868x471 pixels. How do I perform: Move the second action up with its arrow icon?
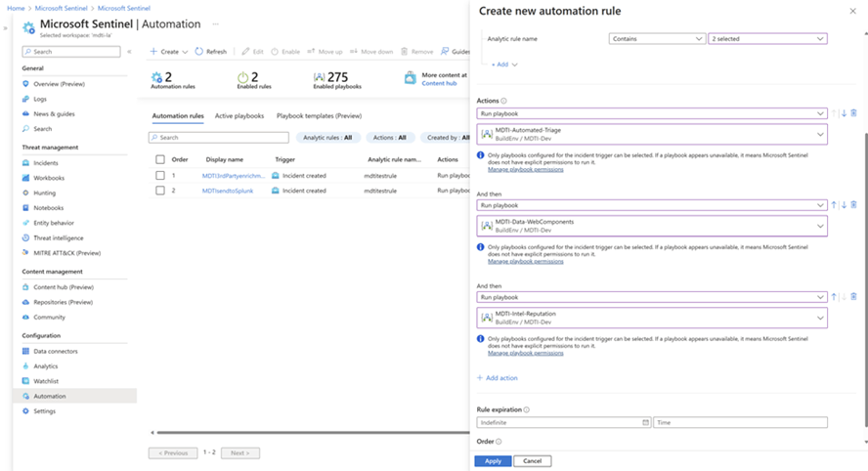tap(834, 205)
